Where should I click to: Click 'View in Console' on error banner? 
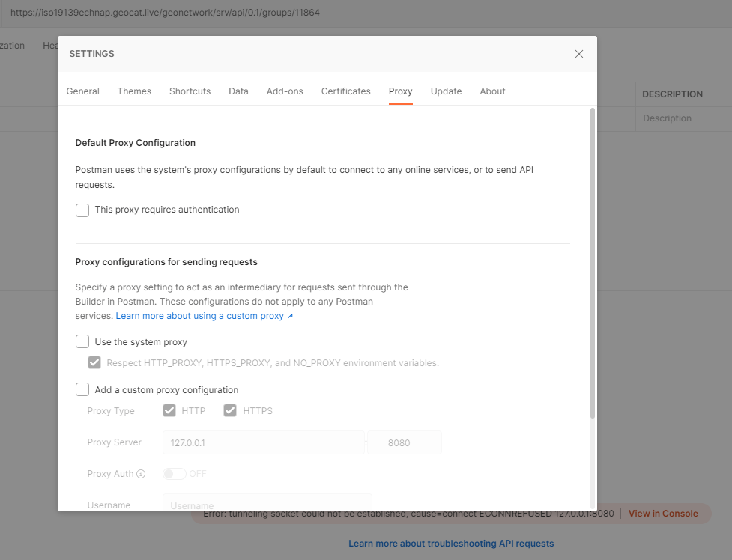coord(663,514)
